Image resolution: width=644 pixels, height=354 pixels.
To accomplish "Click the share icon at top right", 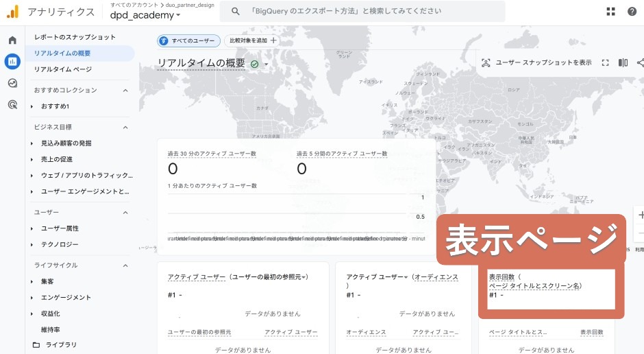I will pyautogui.click(x=640, y=62).
